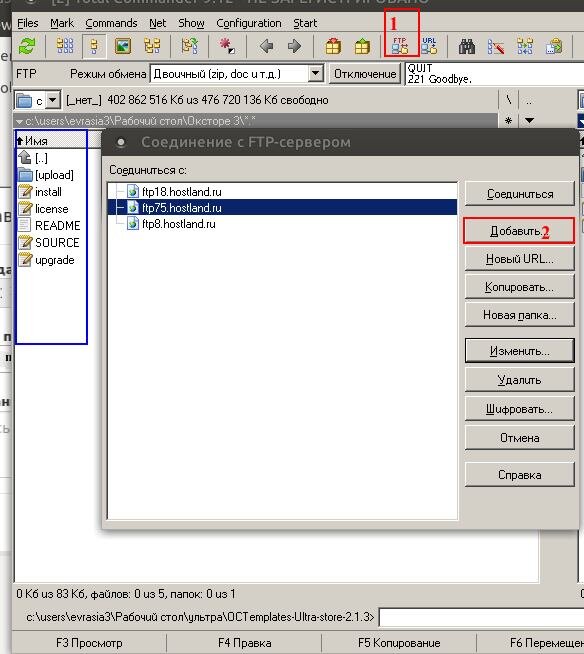Click the multi-rename tool icon
Viewport: 584px width, 654px height.
[496, 46]
